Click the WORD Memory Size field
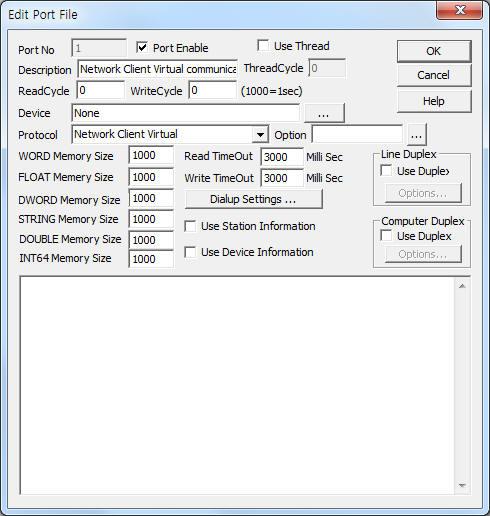Screen dimensions: 490x516 click(x=151, y=155)
